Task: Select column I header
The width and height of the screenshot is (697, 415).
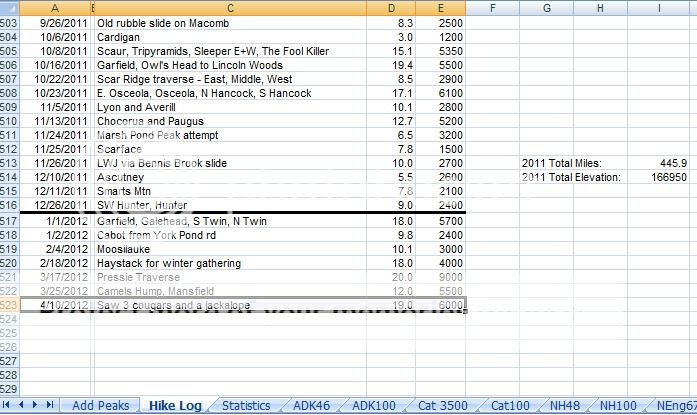Action: (x=659, y=8)
